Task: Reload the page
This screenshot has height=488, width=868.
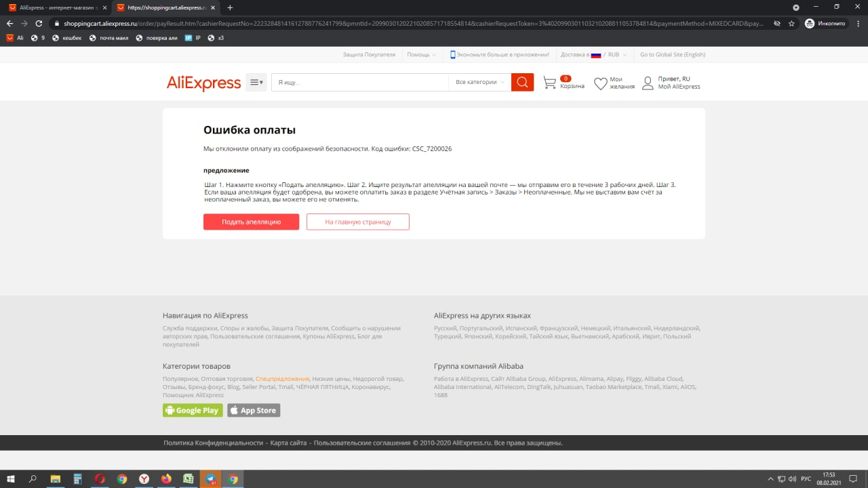Action: [x=39, y=23]
